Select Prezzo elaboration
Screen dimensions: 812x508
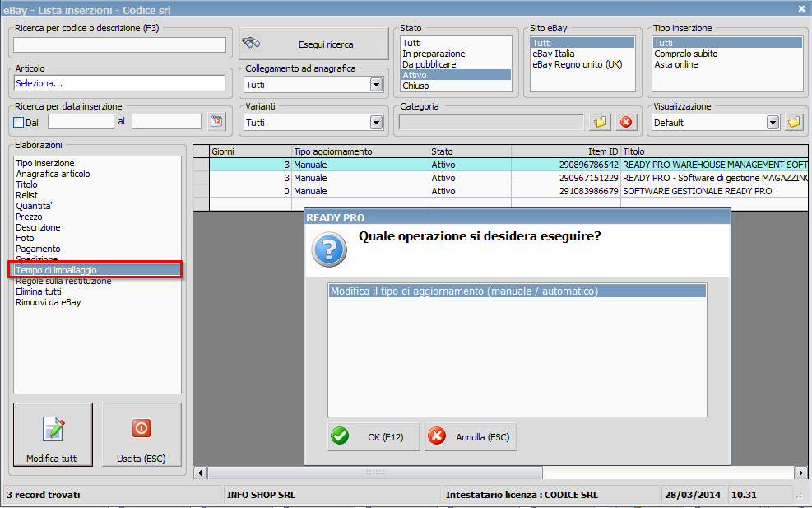click(97, 217)
